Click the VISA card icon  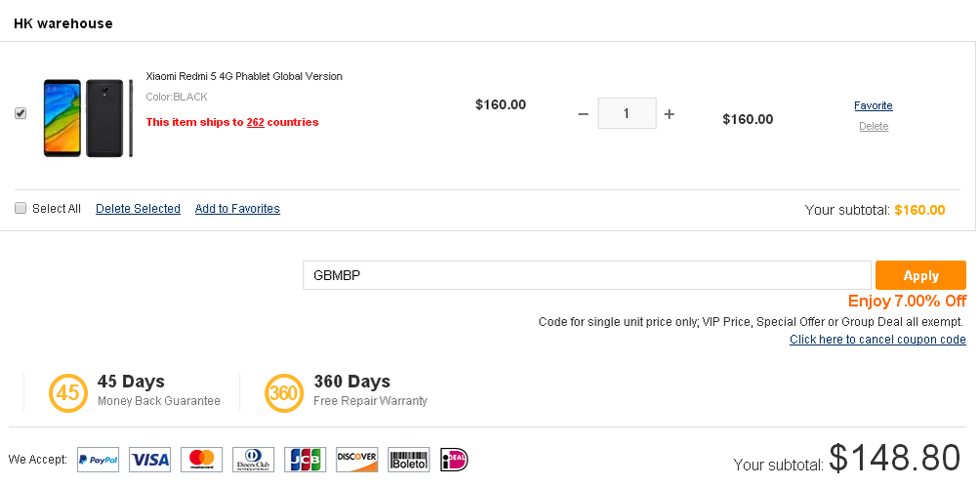pos(149,460)
